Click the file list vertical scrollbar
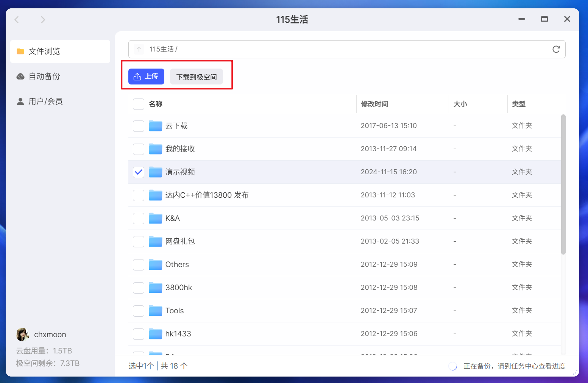 coord(563,184)
